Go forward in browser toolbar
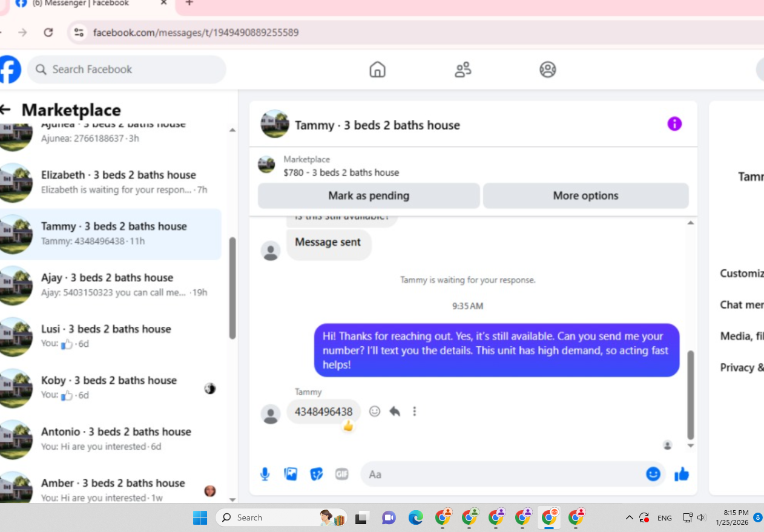 tap(22, 32)
